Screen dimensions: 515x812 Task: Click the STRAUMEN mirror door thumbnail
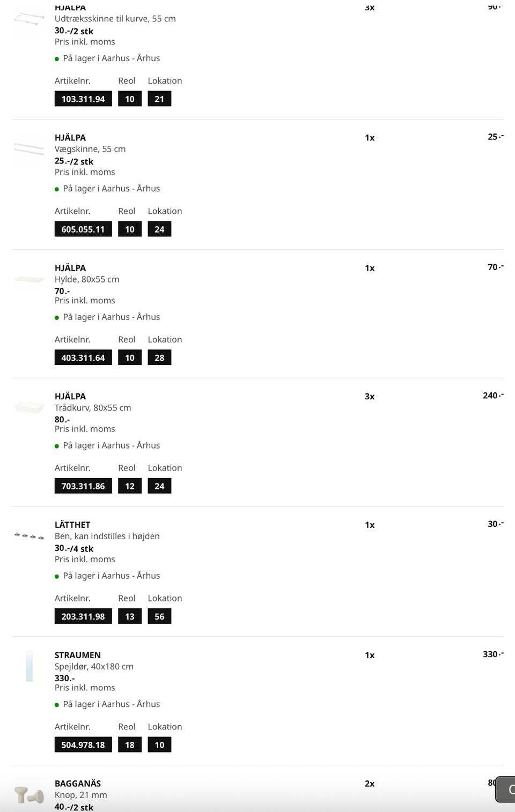click(x=29, y=666)
